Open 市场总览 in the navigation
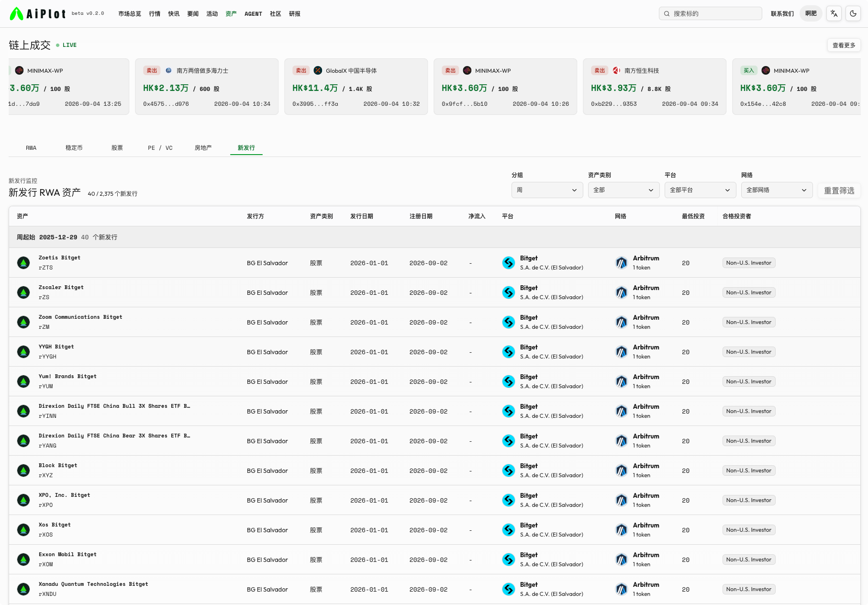Viewport: 868px width, 605px height. pyautogui.click(x=130, y=14)
